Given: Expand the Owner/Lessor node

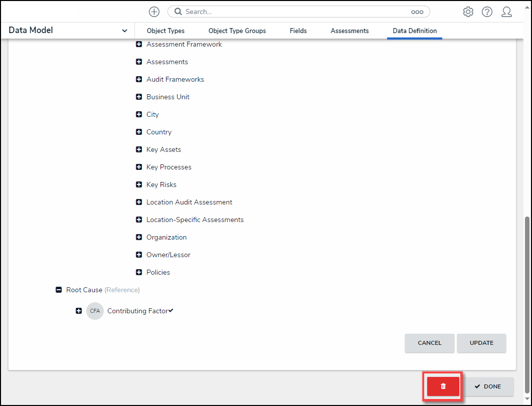Looking at the screenshot, I should [x=139, y=255].
